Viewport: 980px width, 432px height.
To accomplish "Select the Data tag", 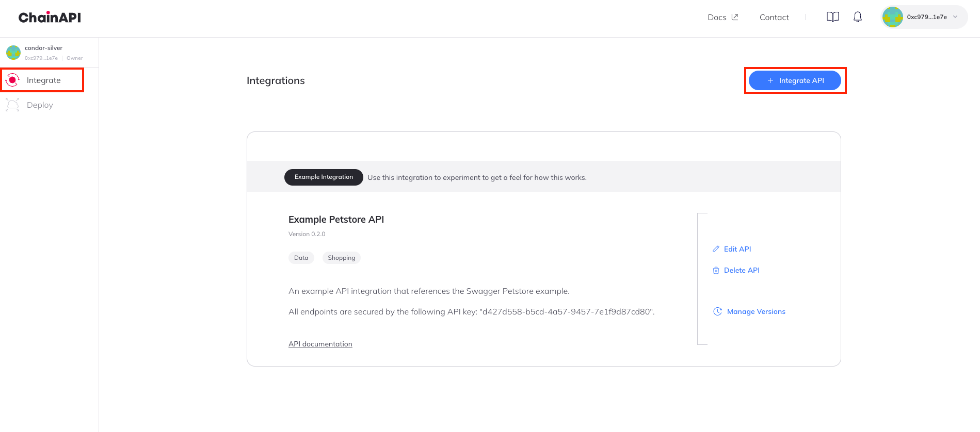I will 301,258.
